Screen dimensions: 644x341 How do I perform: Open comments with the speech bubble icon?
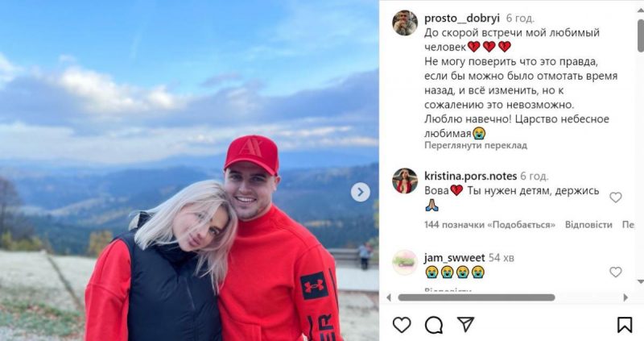tap(434, 325)
